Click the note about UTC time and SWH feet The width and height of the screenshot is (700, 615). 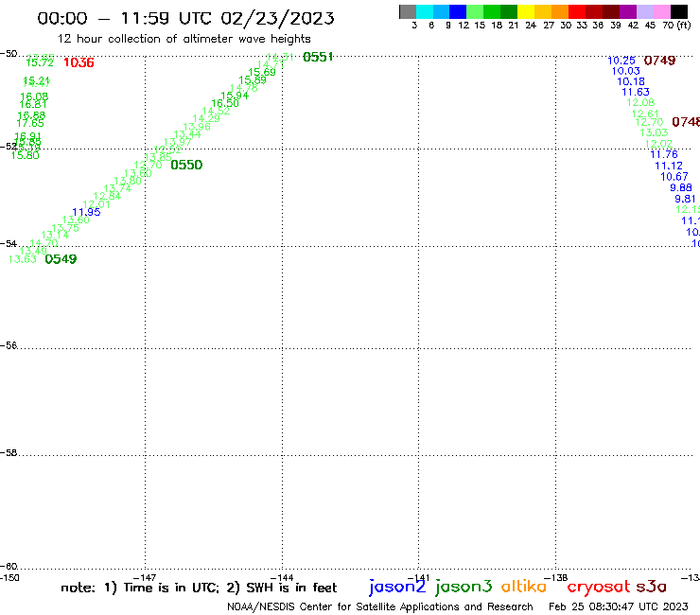(x=199, y=588)
